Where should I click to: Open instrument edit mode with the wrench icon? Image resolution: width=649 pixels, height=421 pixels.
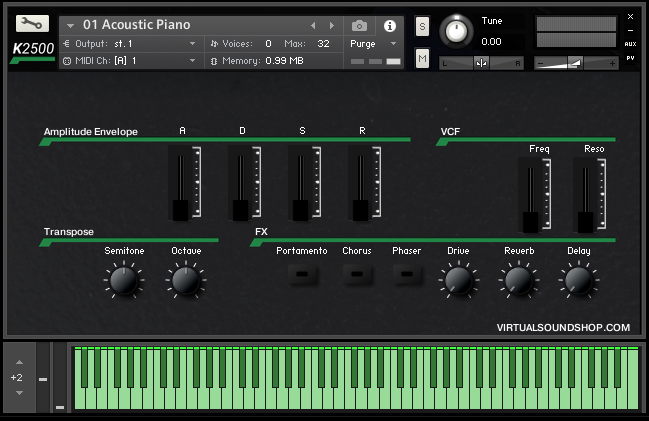tap(33, 25)
